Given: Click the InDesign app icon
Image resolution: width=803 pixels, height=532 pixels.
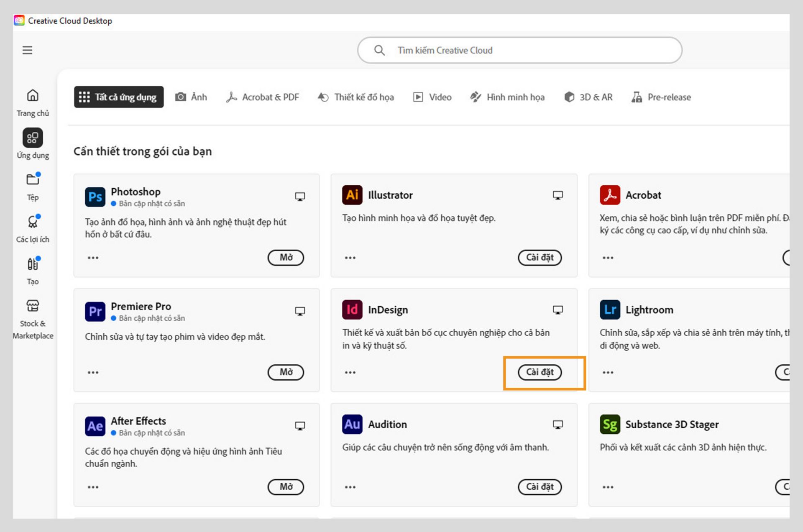Looking at the screenshot, I should pyautogui.click(x=352, y=310).
